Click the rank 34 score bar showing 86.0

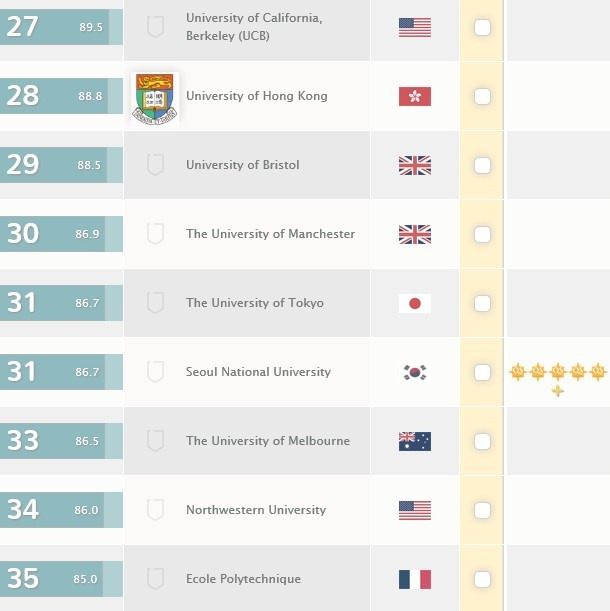(x=61, y=510)
